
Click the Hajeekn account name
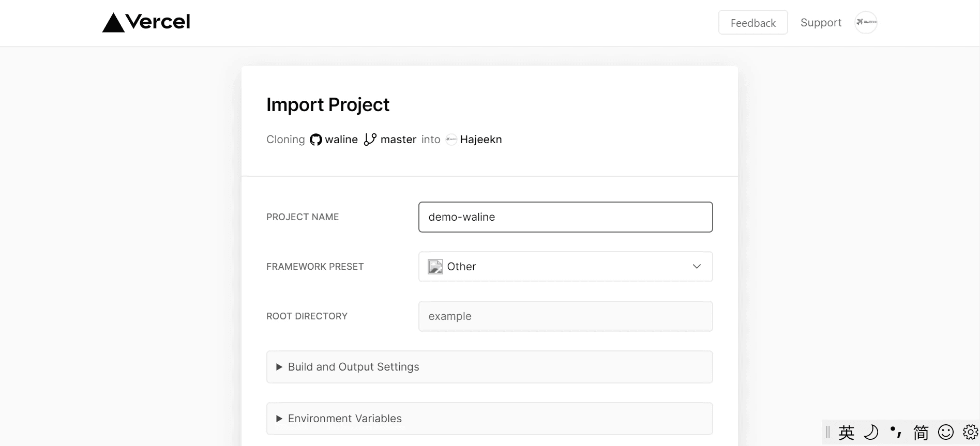point(481,140)
